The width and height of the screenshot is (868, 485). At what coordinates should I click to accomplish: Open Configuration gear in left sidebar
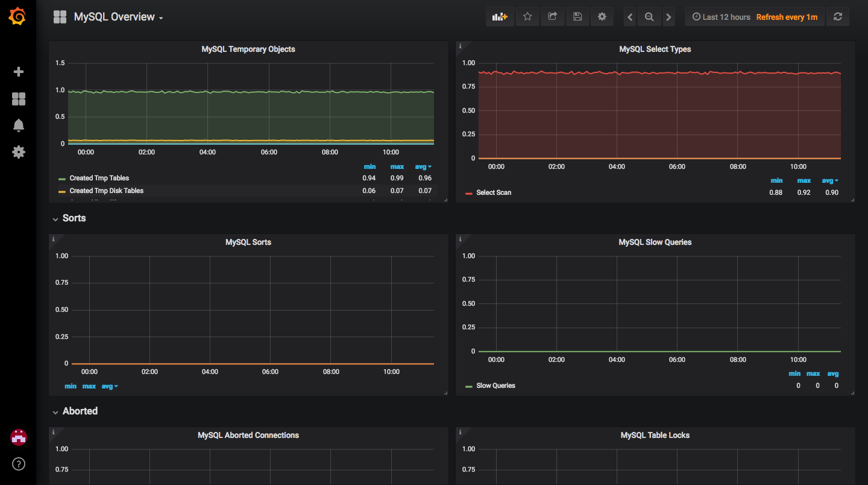point(19,152)
